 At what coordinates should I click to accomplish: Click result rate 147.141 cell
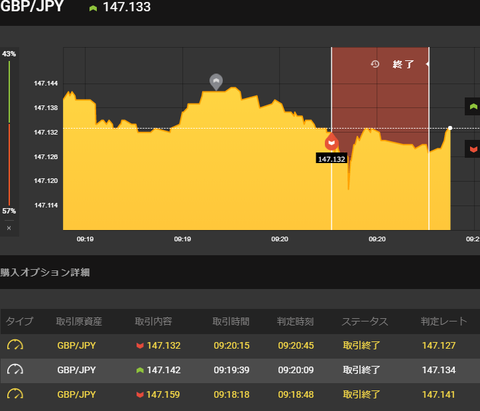click(x=439, y=395)
